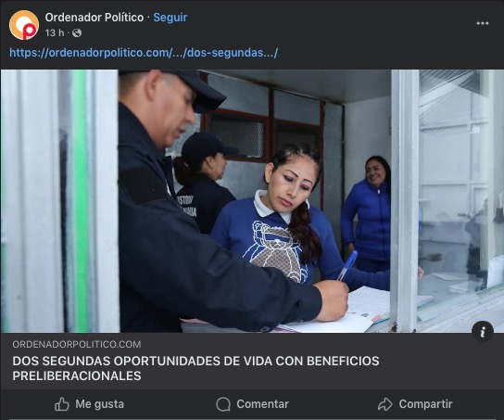This screenshot has width=504, height=420.
Task: Click the red P logo in the avatar
Action: click(30, 32)
